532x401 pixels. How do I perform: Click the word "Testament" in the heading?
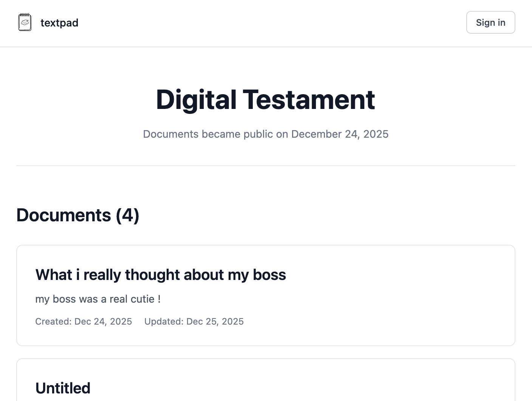(309, 100)
